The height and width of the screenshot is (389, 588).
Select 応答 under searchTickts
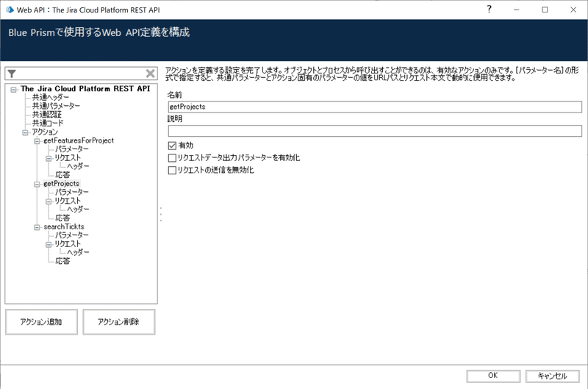[x=62, y=261]
